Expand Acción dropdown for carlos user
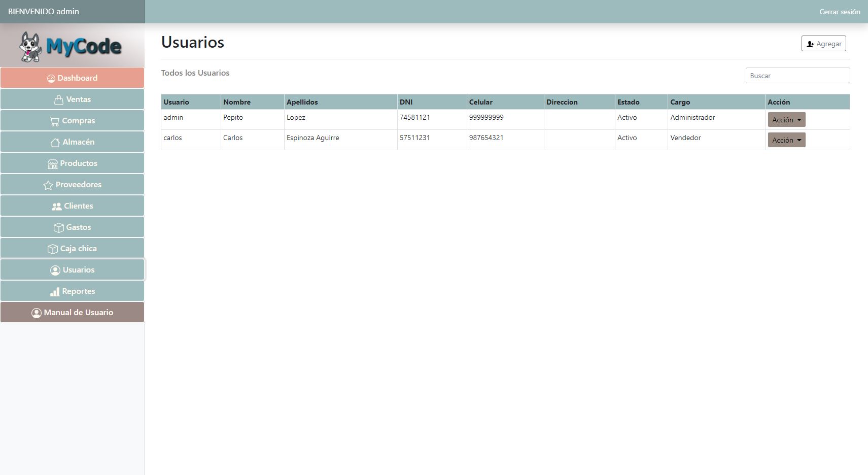The width and height of the screenshot is (868, 475). (x=786, y=140)
